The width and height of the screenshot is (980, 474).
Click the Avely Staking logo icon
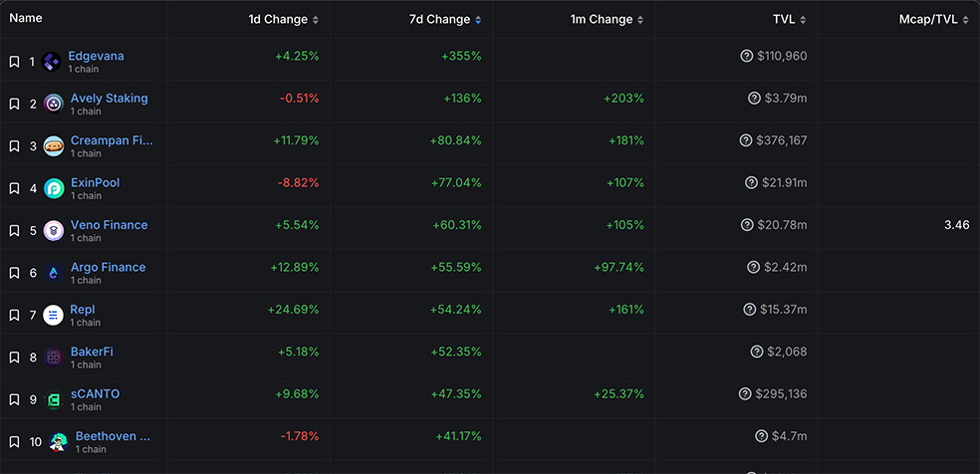(54, 104)
